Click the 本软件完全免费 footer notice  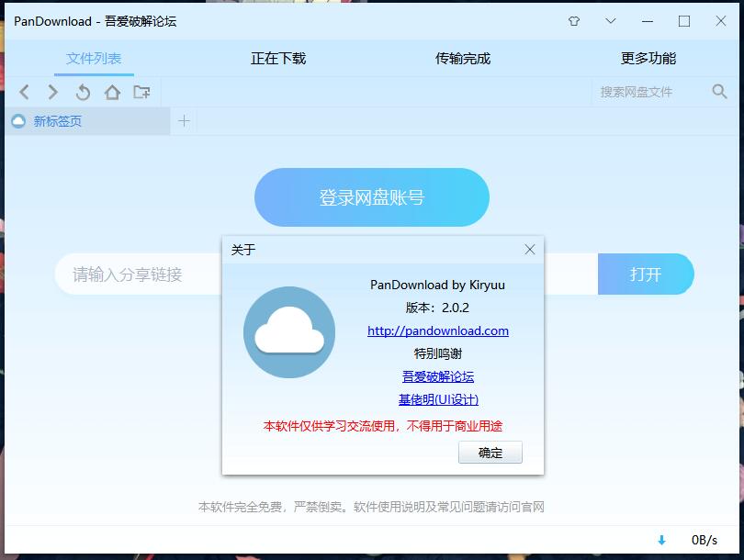[x=371, y=507]
